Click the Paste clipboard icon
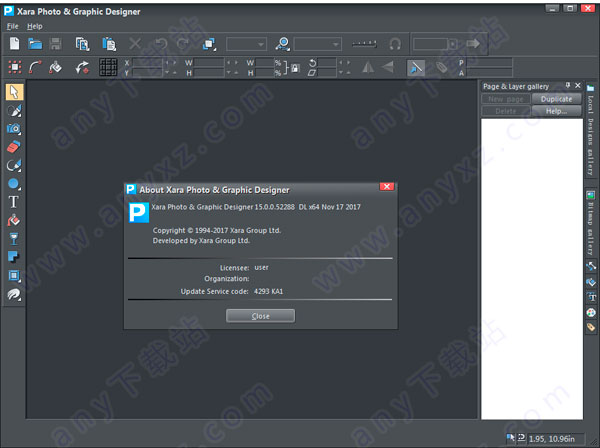Screen dimensions: 600x448 pos(109,44)
